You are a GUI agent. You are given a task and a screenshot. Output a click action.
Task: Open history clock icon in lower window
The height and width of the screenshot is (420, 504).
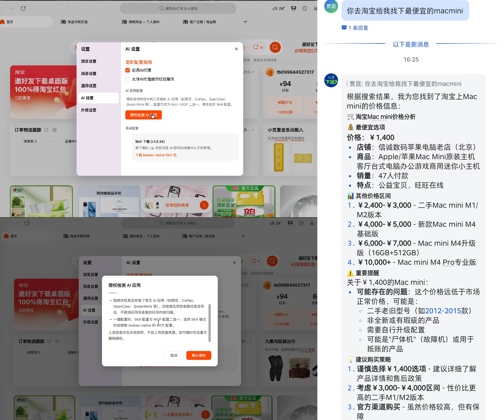pos(301,223)
